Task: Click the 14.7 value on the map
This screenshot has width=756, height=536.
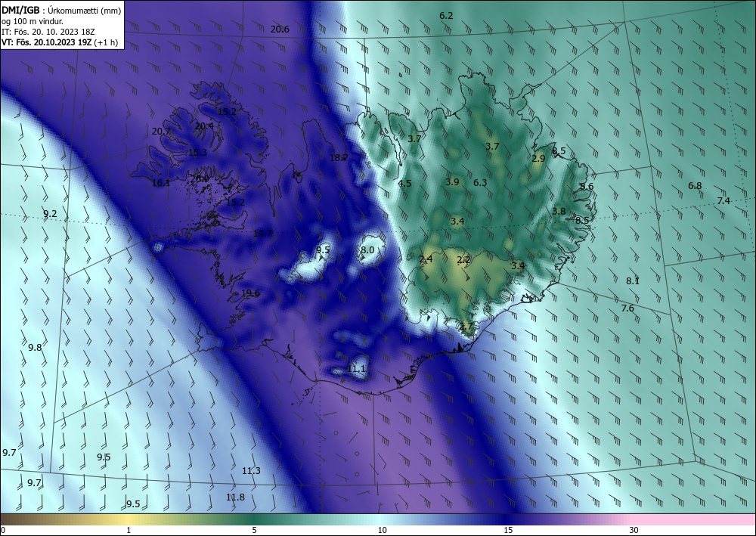Action: (263, 234)
